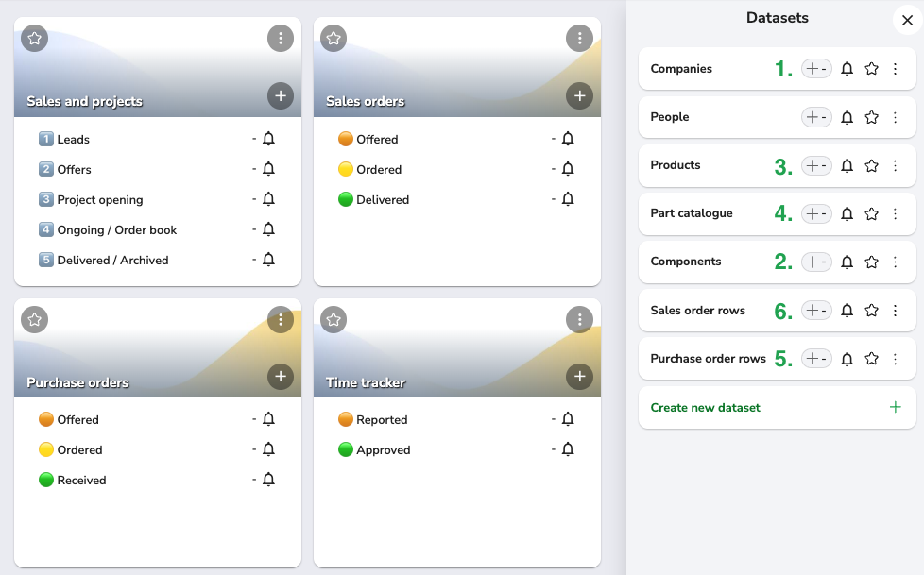The height and width of the screenshot is (575, 924).
Task: Open Ongoing / Order book stage
Action: [x=116, y=229]
